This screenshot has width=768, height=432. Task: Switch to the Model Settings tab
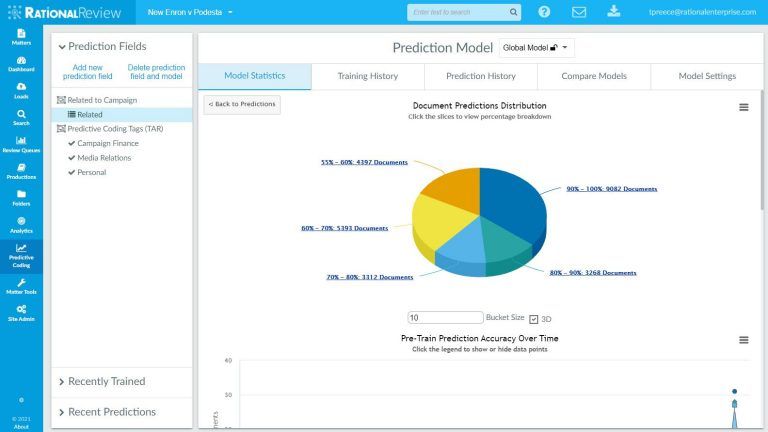click(707, 76)
